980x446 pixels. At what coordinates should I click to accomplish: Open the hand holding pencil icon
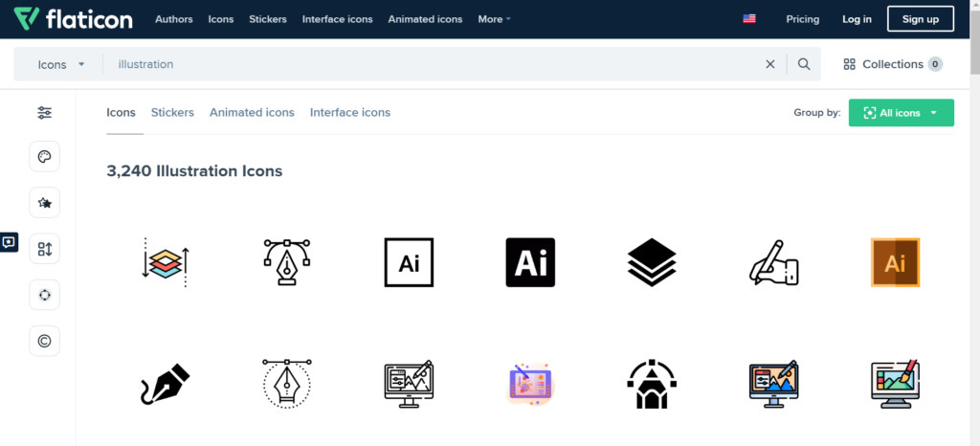click(773, 262)
